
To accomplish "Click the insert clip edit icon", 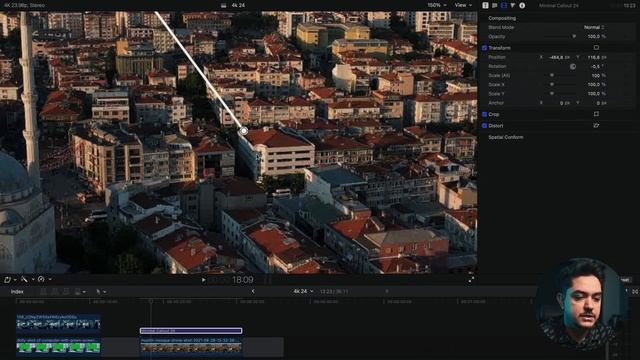I will [x=55, y=291].
